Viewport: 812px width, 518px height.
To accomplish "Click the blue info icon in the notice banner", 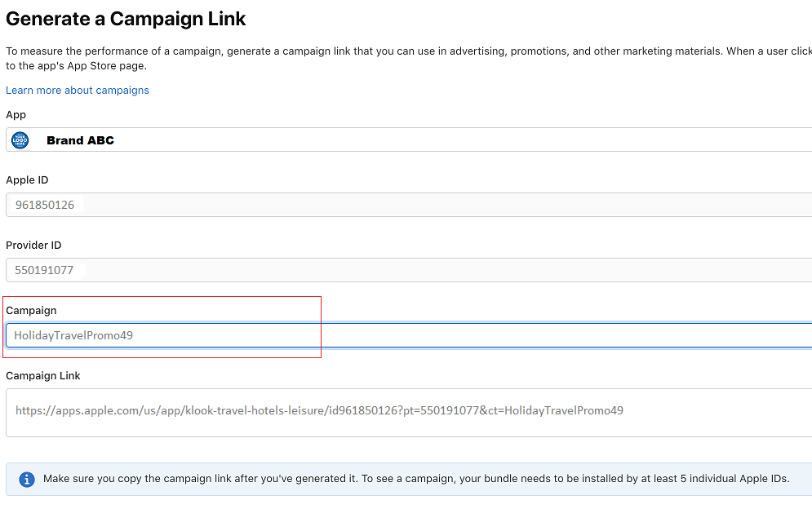I will [27, 479].
